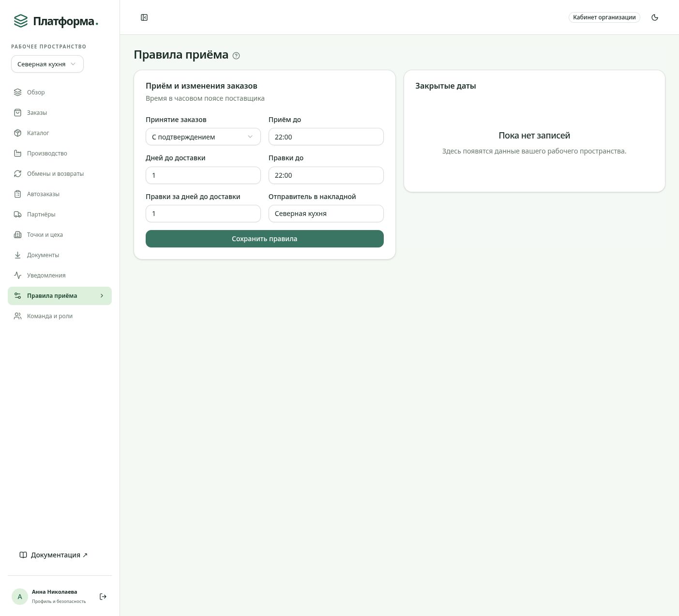Focus the Правки за дней до доставки field

pos(203,214)
